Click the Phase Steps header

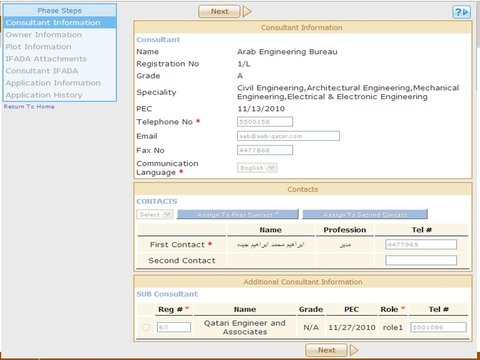point(60,10)
